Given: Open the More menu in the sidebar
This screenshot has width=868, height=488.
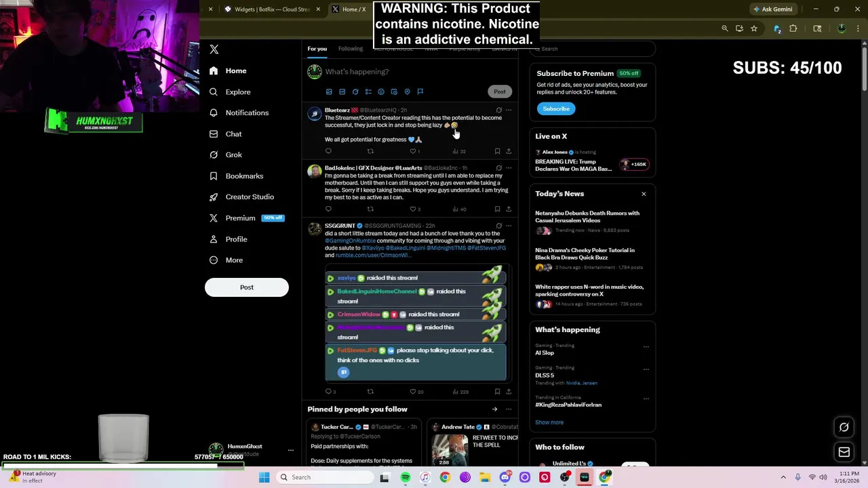Looking at the screenshot, I should [x=226, y=260].
